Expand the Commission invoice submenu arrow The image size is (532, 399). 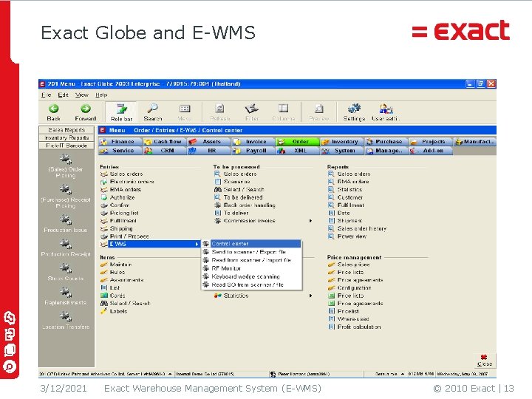pyautogui.click(x=310, y=221)
